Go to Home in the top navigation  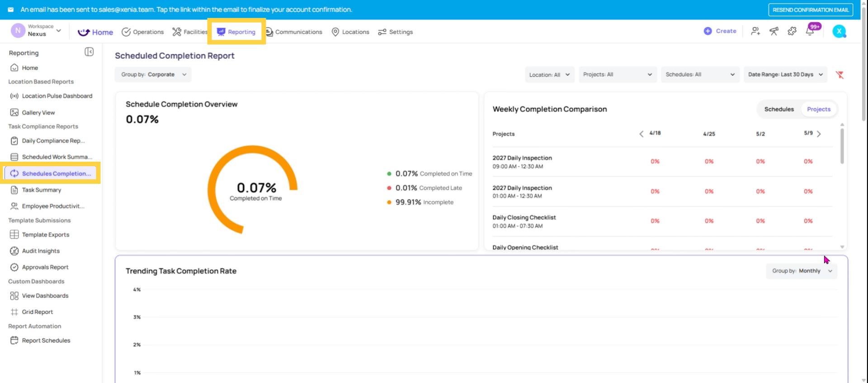[x=95, y=32]
